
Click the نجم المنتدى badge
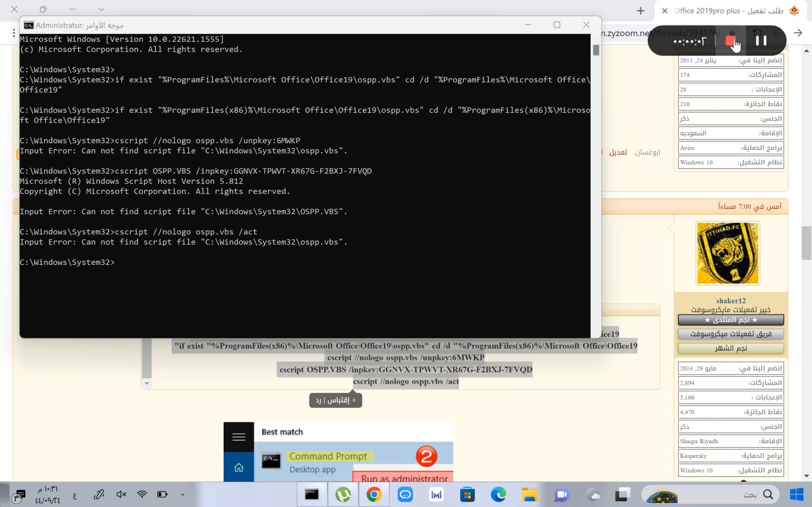731,320
